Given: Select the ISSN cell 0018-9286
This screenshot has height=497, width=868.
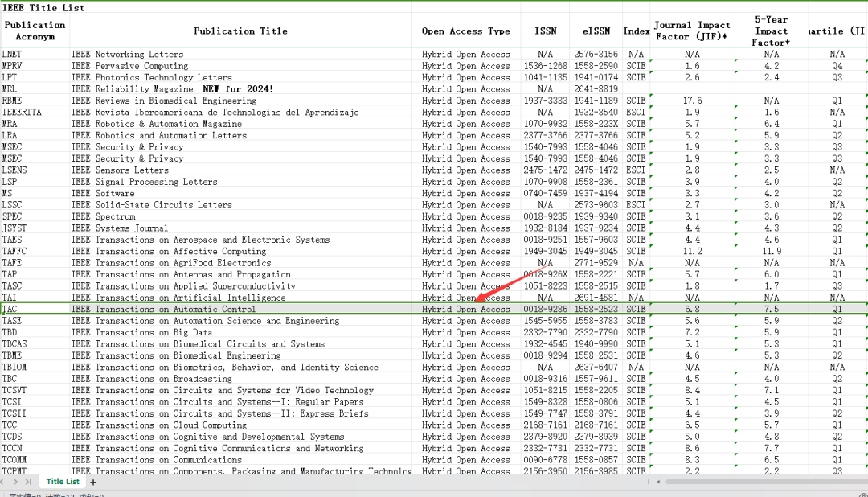Looking at the screenshot, I should coord(545,309).
